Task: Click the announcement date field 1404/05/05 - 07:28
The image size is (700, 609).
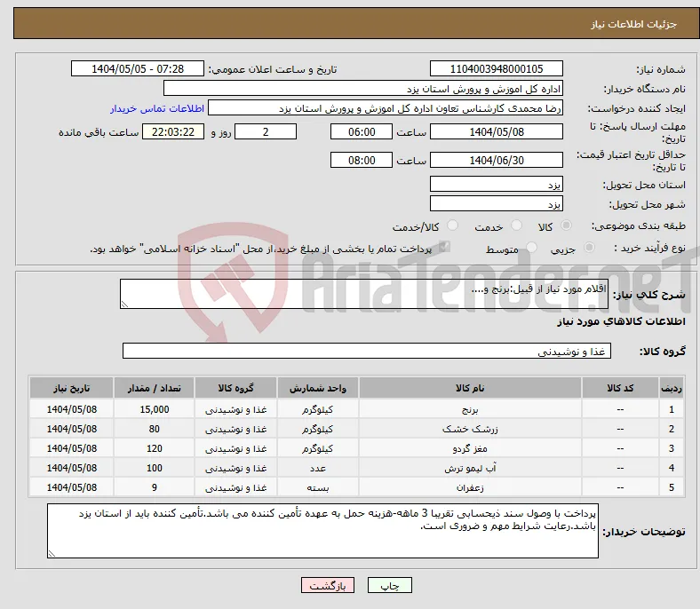Action: pyautogui.click(x=138, y=68)
